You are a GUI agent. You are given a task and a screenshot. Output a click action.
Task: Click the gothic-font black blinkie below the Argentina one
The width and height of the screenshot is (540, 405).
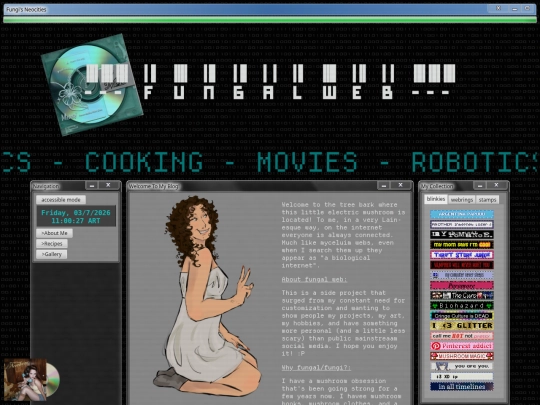[x=462, y=235]
